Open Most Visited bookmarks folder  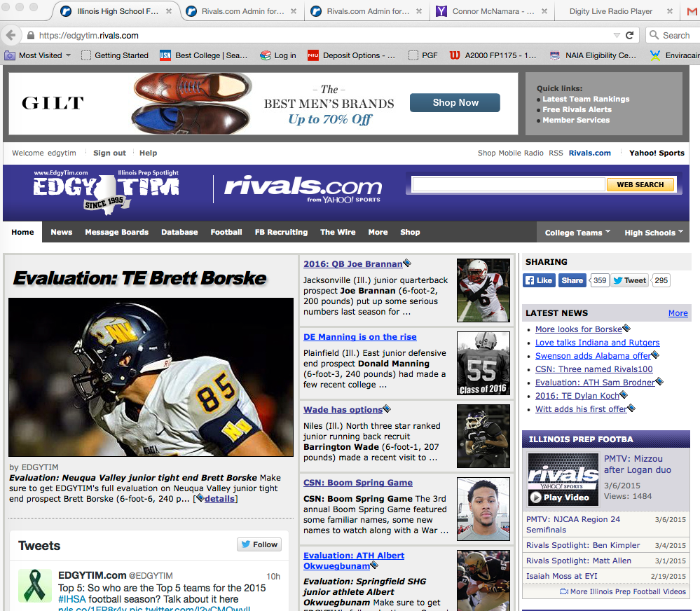[x=38, y=55]
